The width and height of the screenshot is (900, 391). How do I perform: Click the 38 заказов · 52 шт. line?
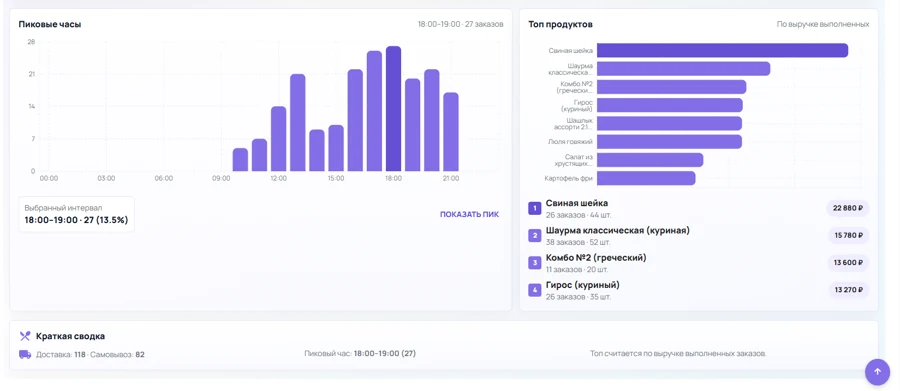[579, 242]
